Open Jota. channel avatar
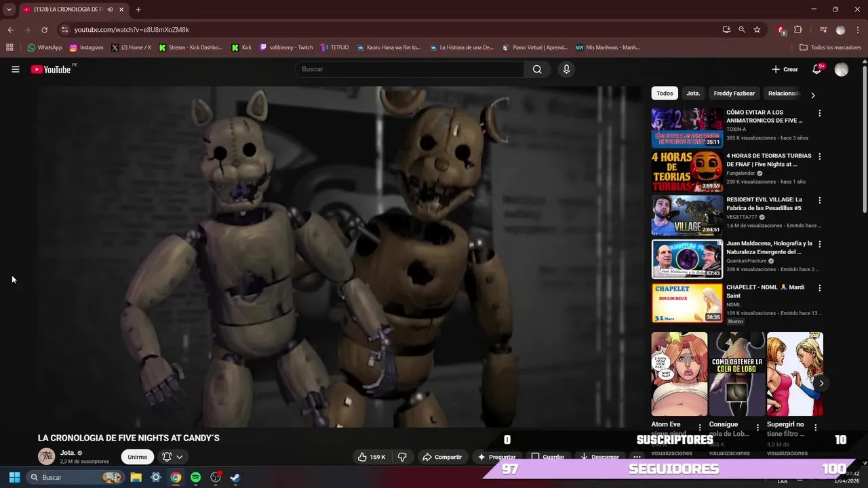Viewport: 868px width, 488px height. tap(46, 456)
